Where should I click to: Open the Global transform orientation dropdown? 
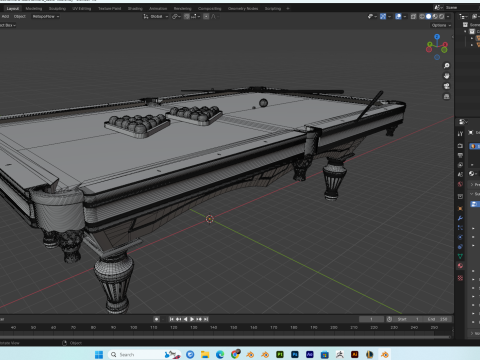[156, 16]
